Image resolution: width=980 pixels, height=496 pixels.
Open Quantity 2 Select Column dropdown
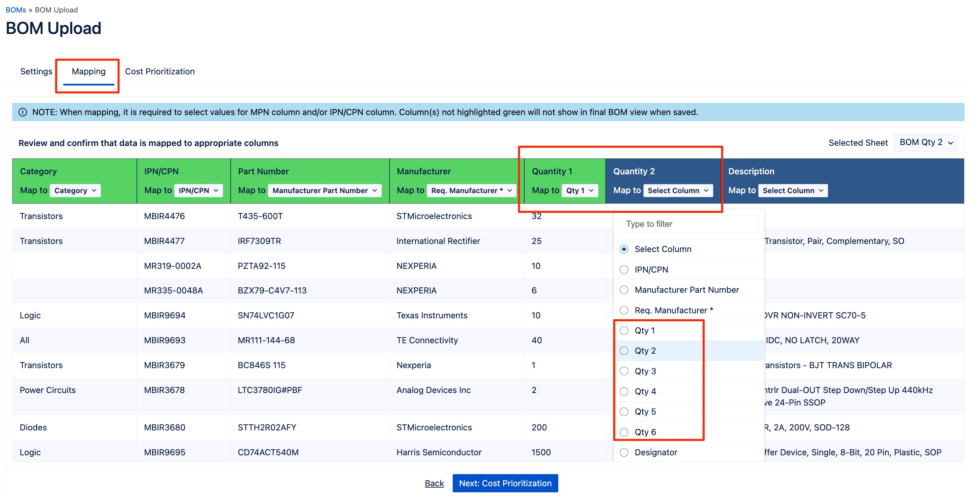click(x=678, y=190)
